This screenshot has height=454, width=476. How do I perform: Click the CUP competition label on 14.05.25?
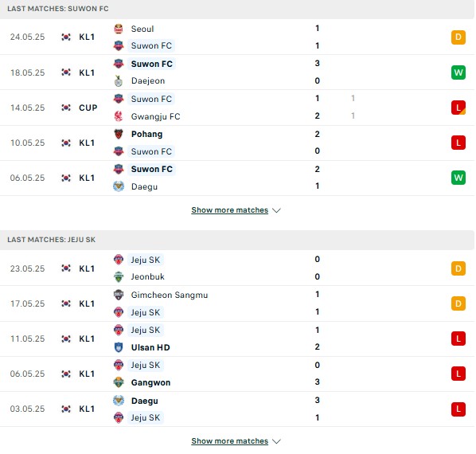[x=88, y=108]
